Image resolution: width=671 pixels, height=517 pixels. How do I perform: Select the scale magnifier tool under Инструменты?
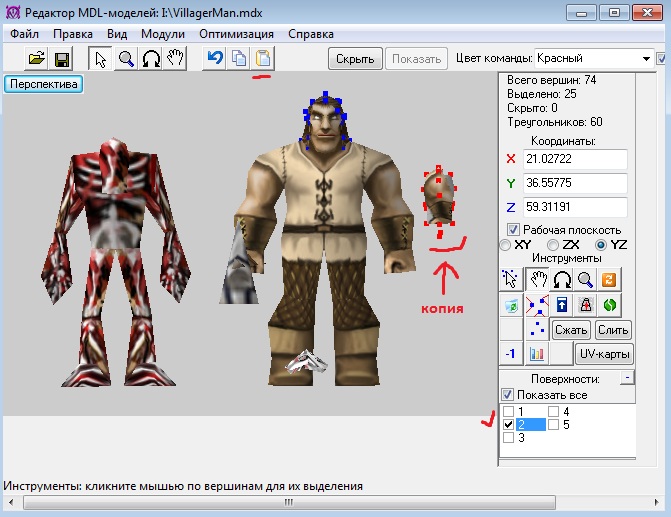point(585,279)
